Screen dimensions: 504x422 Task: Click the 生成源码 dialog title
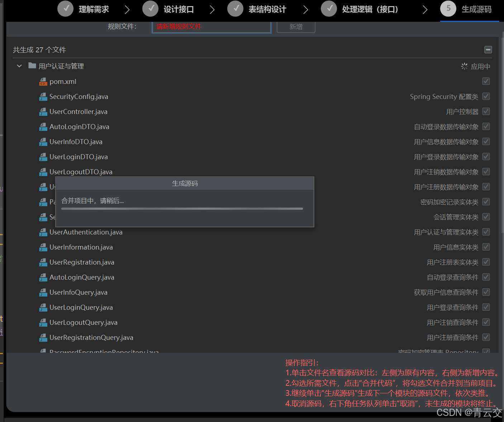pos(185,184)
